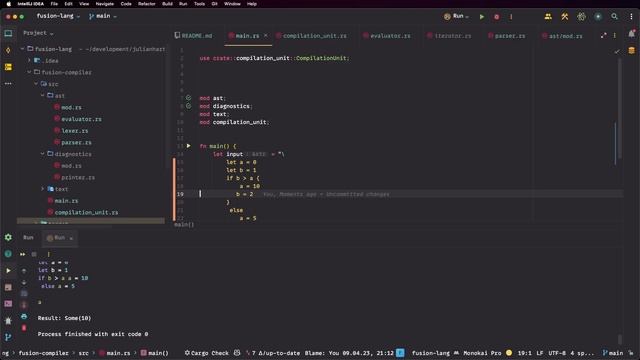
Task: Expand editor tabs with diagonal arrows icon
Action: tap(603, 36)
